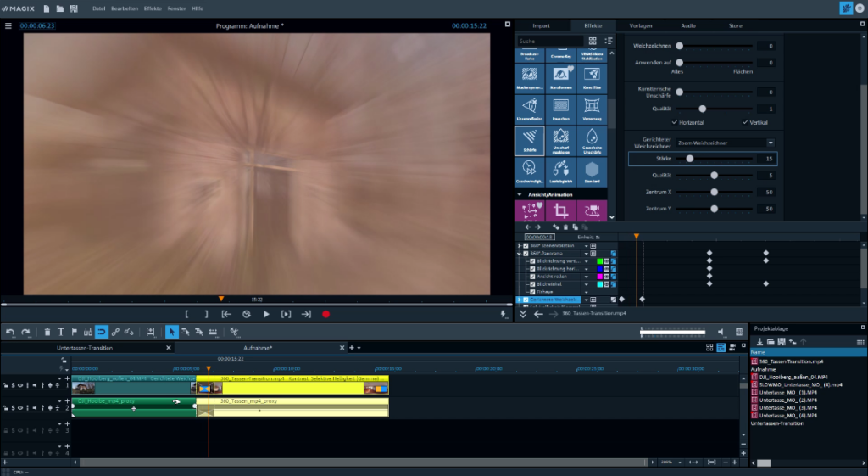
Task: Collapse the 360°-Panorama tree row
Action: (x=520, y=253)
